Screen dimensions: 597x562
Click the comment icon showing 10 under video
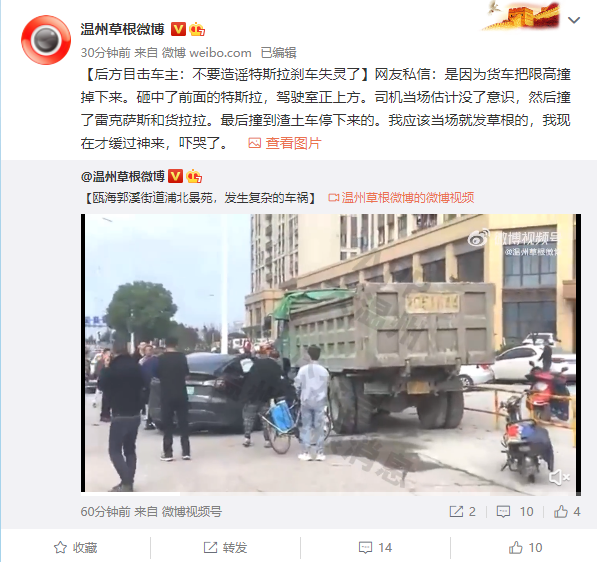coord(503,511)
